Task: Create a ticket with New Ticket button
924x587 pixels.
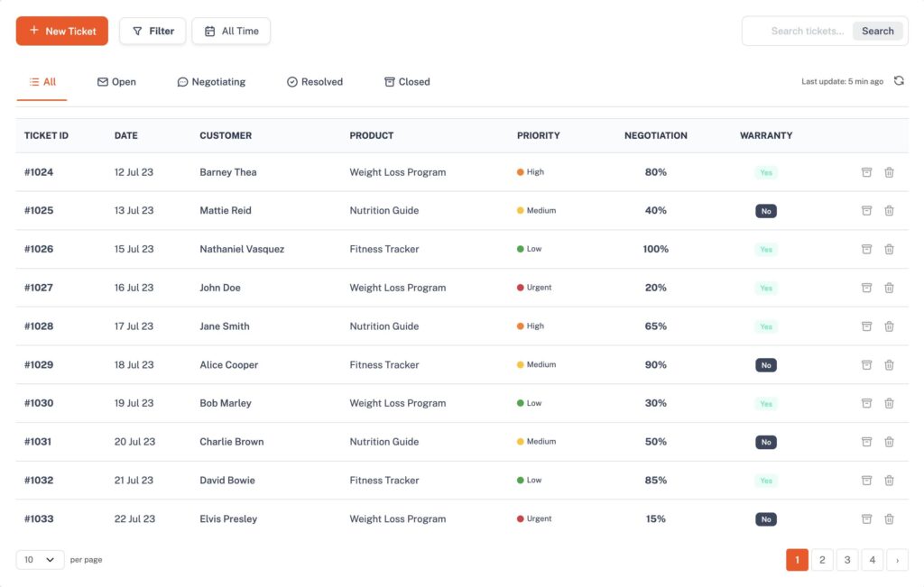Action: [x=62, y=31]
